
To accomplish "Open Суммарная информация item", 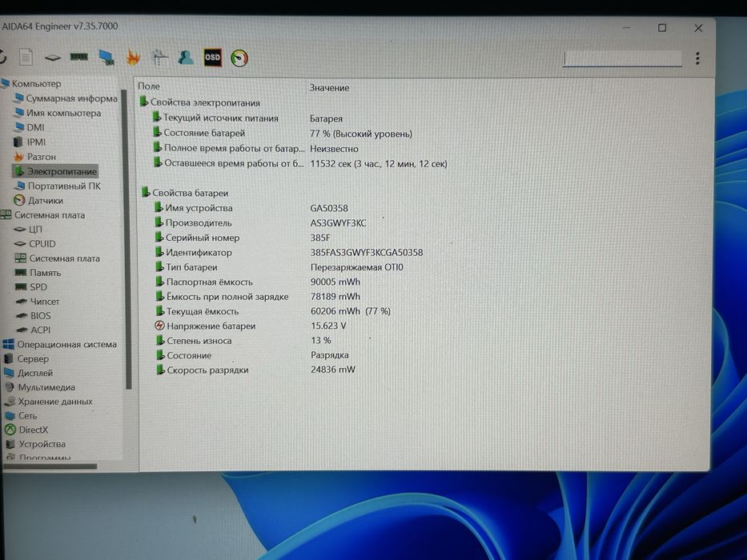I will [x=66, y=98].
